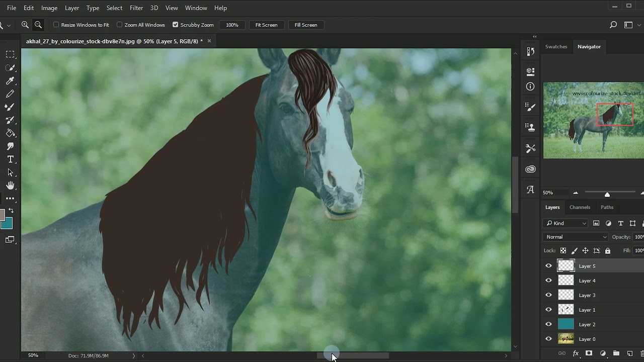Switch to the Paths tab
The width and height of the screenshot is (644, 362).
pyautogui.click(x=607, y=207)
